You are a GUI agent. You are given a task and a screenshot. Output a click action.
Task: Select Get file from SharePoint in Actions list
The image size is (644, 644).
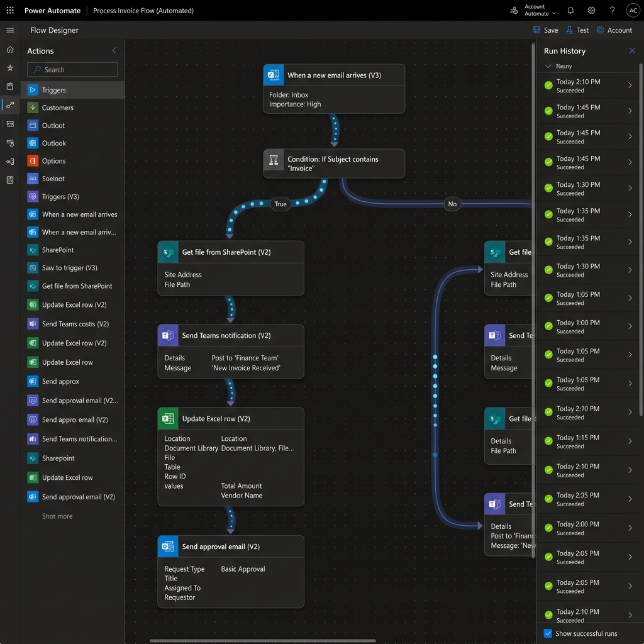73,286
